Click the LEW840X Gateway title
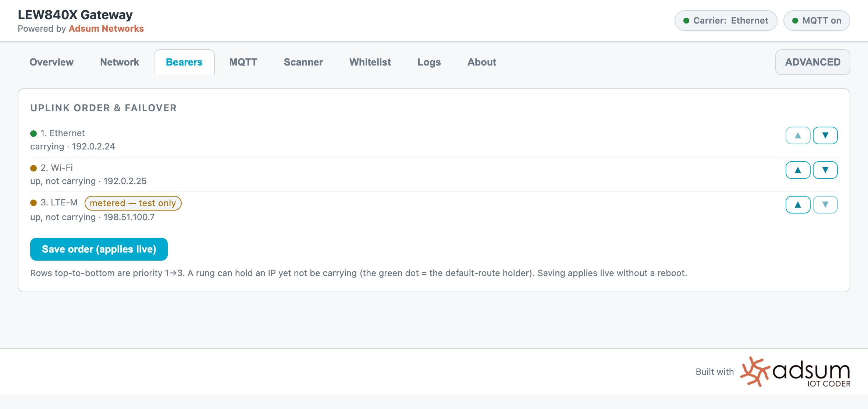 (x=75, y=15)
